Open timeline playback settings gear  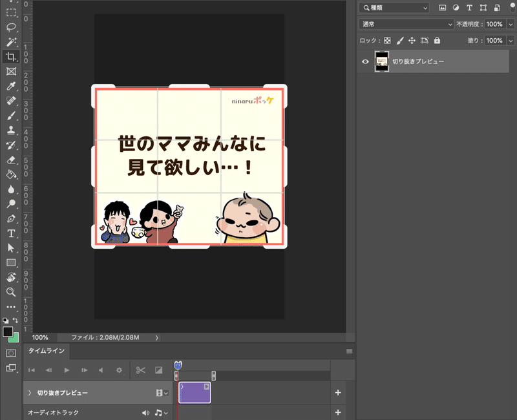(x=119, y=370)
